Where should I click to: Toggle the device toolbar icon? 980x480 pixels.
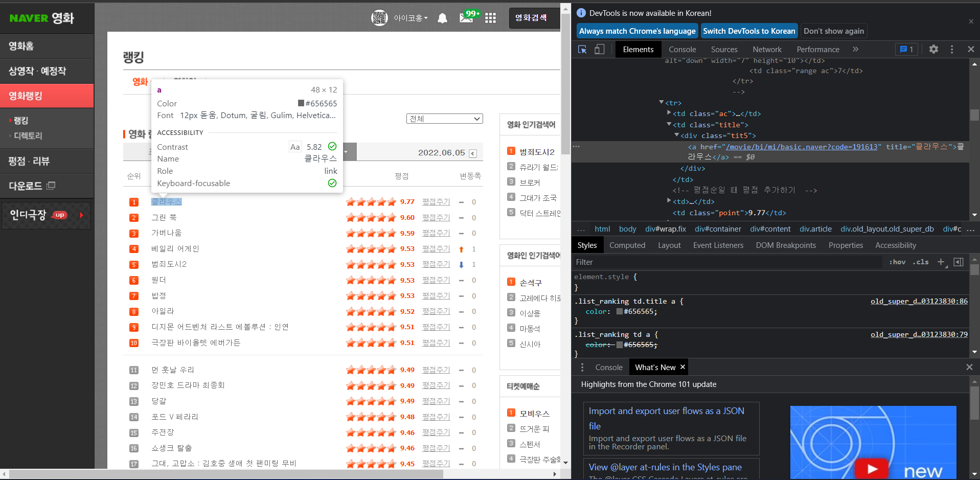point(599,49)
